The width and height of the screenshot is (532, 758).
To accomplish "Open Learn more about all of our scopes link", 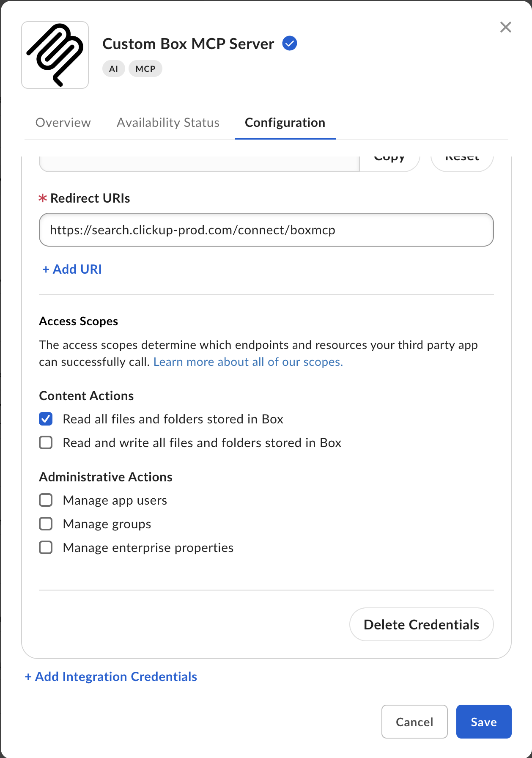I will click(x=248, y=362).
